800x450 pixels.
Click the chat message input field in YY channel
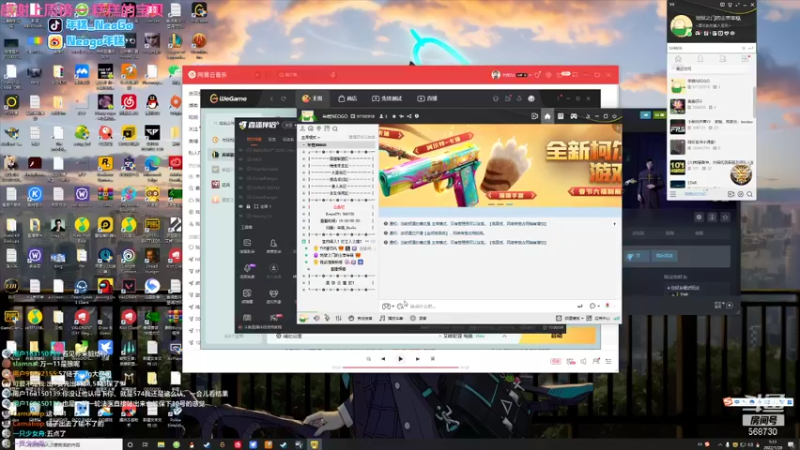pyautogui.click(x=492, y=306)
